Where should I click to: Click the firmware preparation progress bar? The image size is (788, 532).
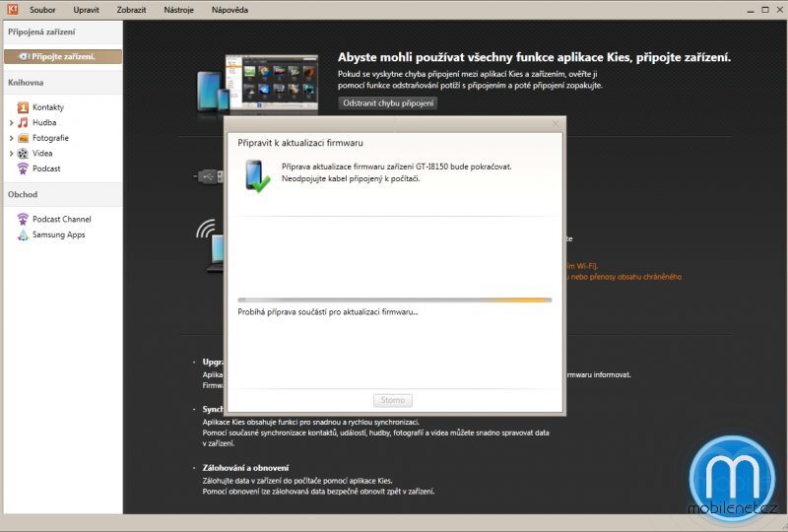coord(394,299)
